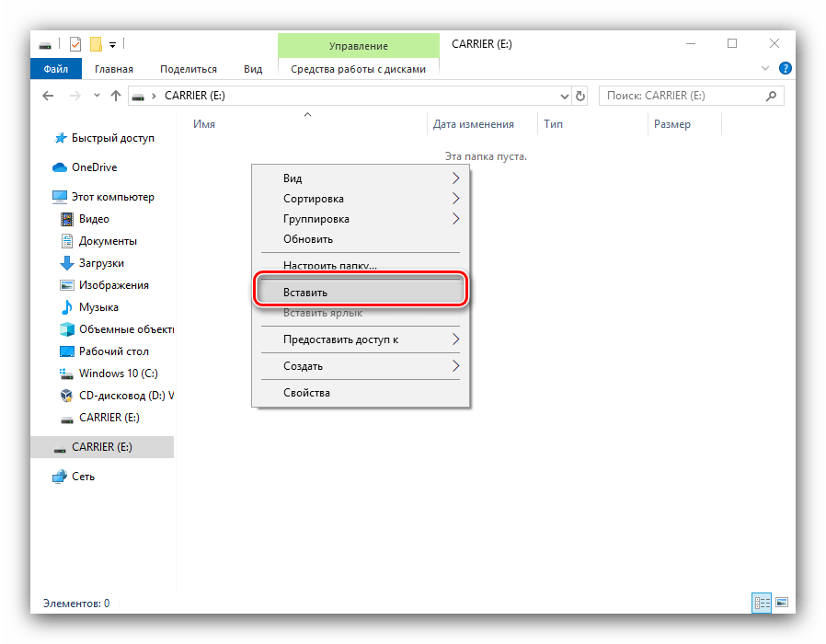Refresh the address bar location
Viewport: 826px width, 644px height.
coord(580,96)
